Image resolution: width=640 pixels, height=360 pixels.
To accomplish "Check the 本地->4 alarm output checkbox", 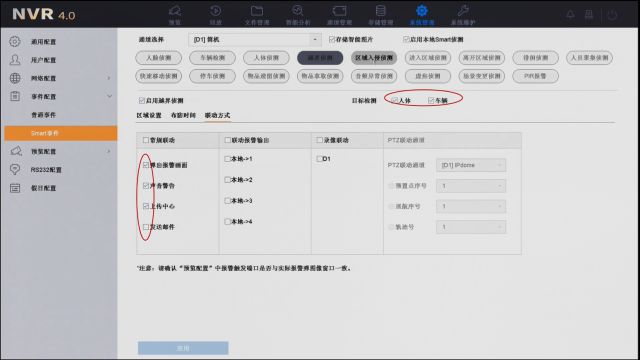I will 227,222.
